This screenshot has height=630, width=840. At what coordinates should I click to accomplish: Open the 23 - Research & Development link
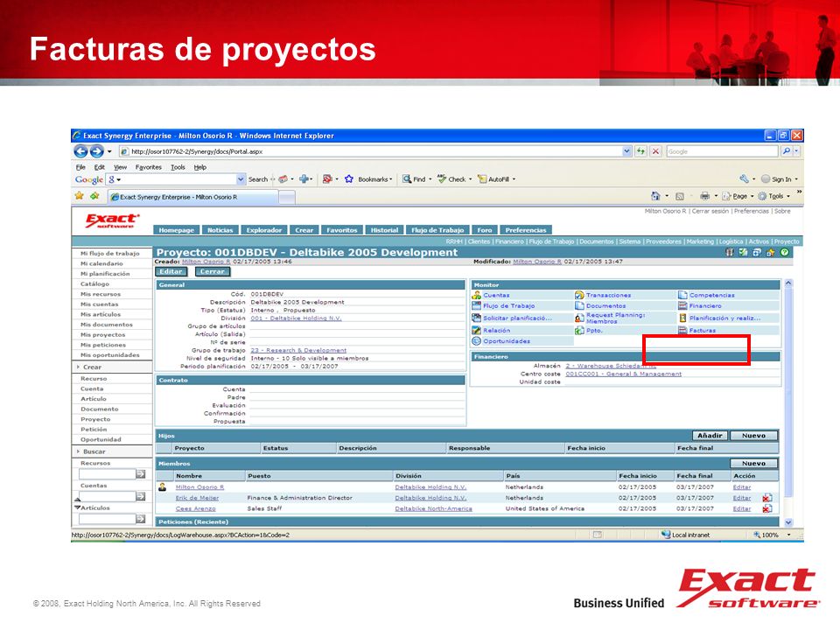pos(298,350)
